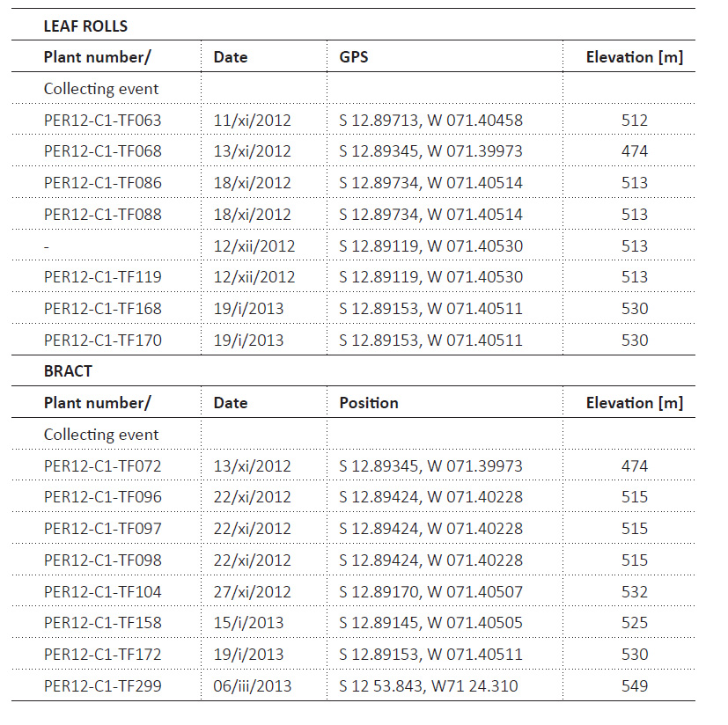Click plant number PER12-C1-TF068
Image resolution: width=728 pixels, height=725 pixels.
tap(103, 151)
